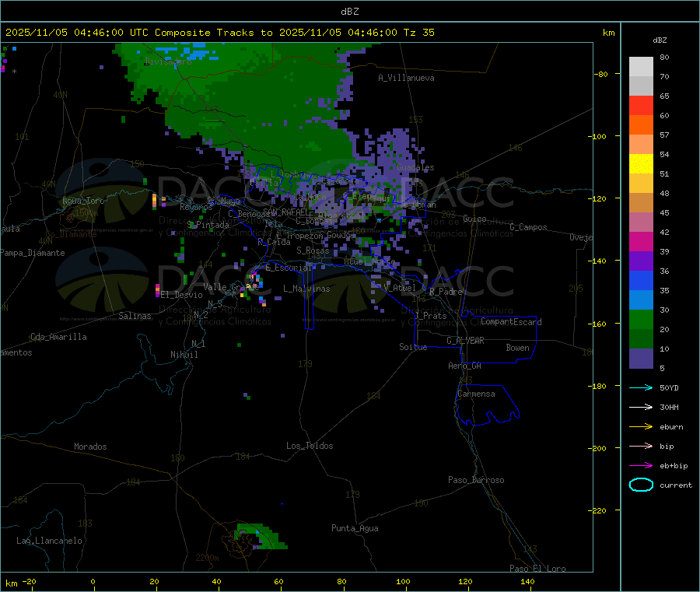Screen dimensions: 700x592
Task: Click the 'Cda_Amarilla' location label
Action: coord(58,337)
